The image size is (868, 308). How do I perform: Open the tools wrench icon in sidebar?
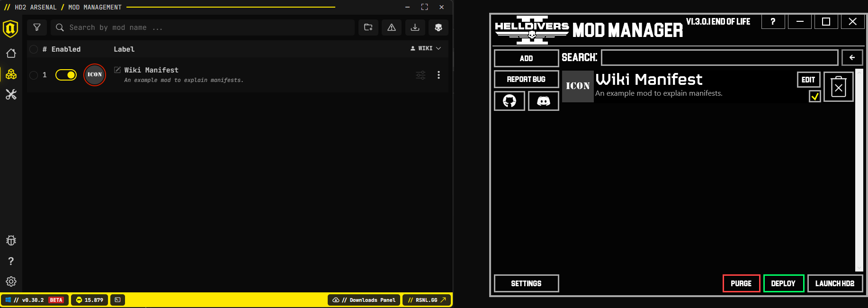11,94
